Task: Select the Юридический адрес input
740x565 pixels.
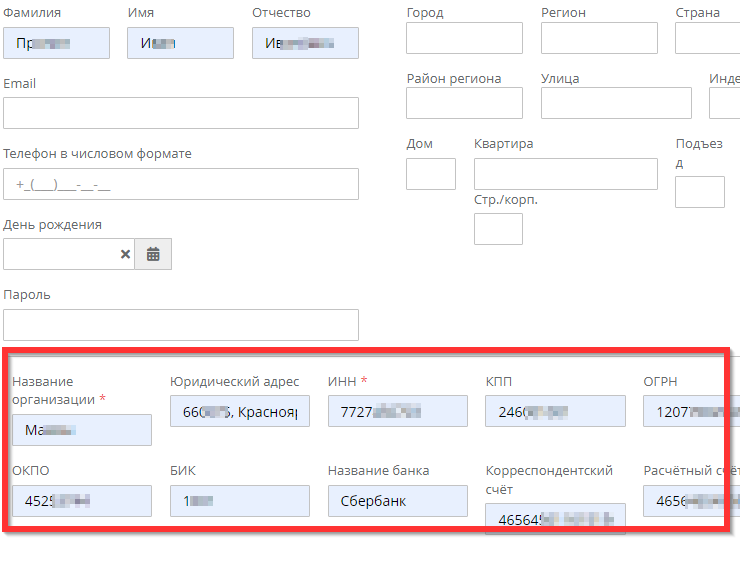Action: (240, 411)
